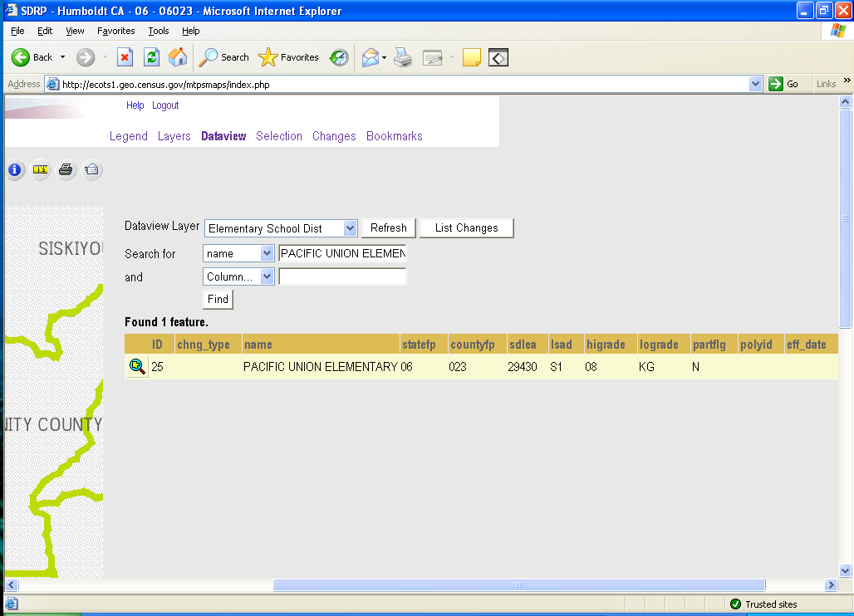The image size is (854, 616).
Task: Click the browser Refresh page icon
Action: (151, 57)
